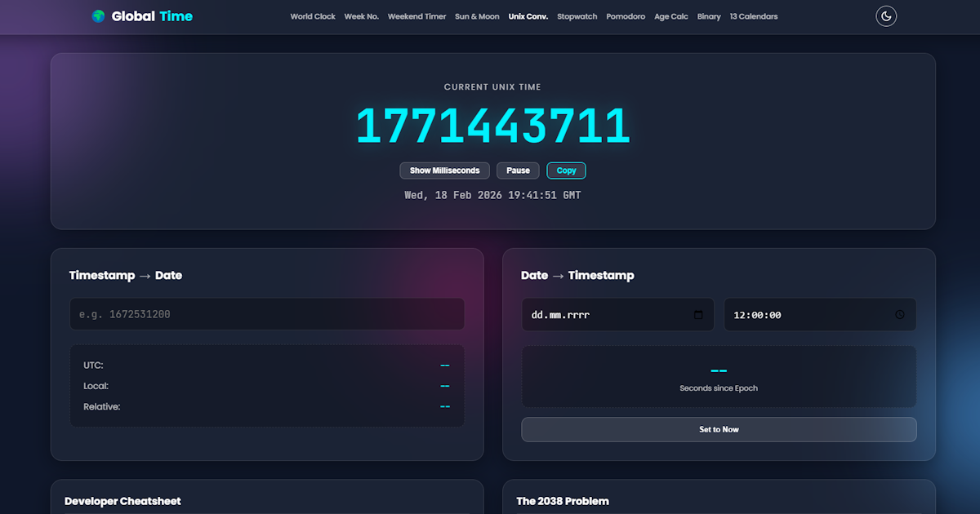
Task: Open the clock icon in the time field
Action: pos(900,315)
